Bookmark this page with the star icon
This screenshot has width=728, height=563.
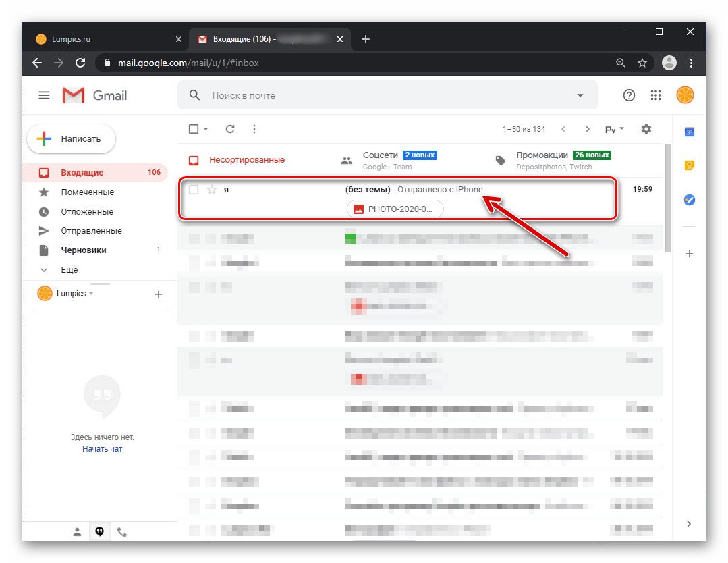[642, 63]
